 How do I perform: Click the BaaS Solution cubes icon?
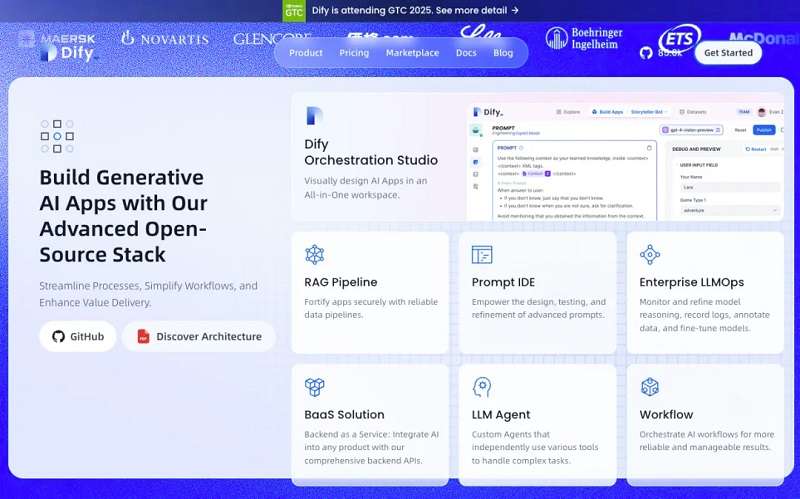click(x=314, y=387)
